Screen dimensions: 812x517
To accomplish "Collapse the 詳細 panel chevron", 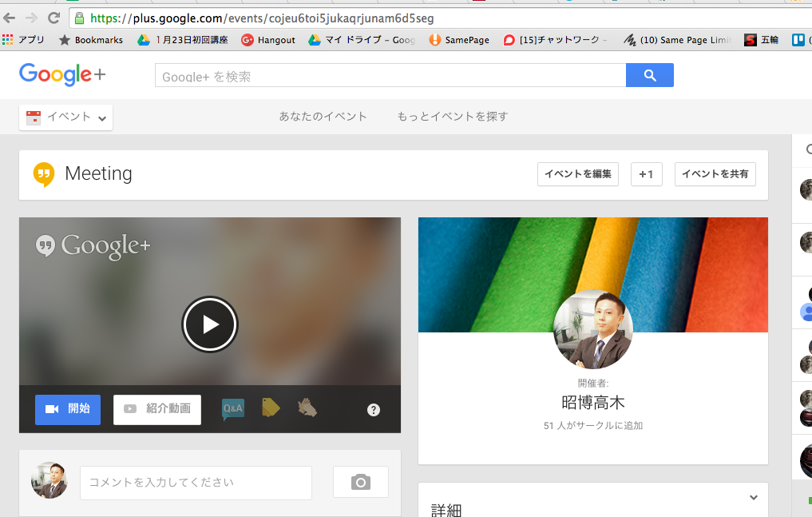I will (x=754, y=497).
